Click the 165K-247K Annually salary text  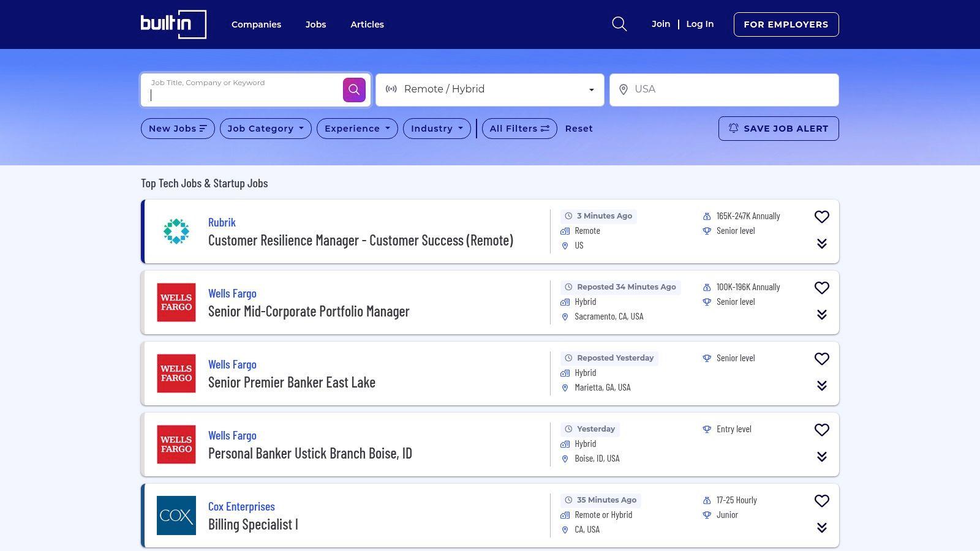point(748,216)
